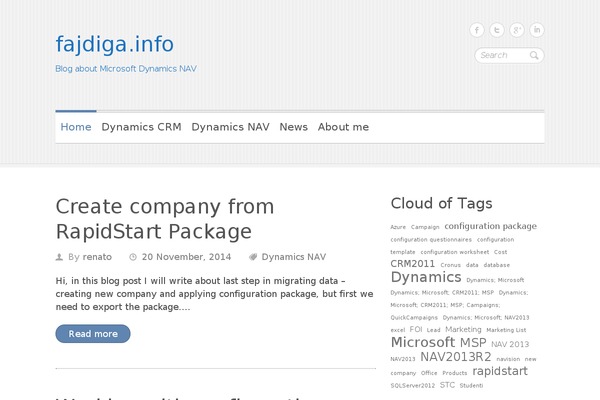
Task: Click the 20 November, 2014 date
Action: (x=186, y=257)
